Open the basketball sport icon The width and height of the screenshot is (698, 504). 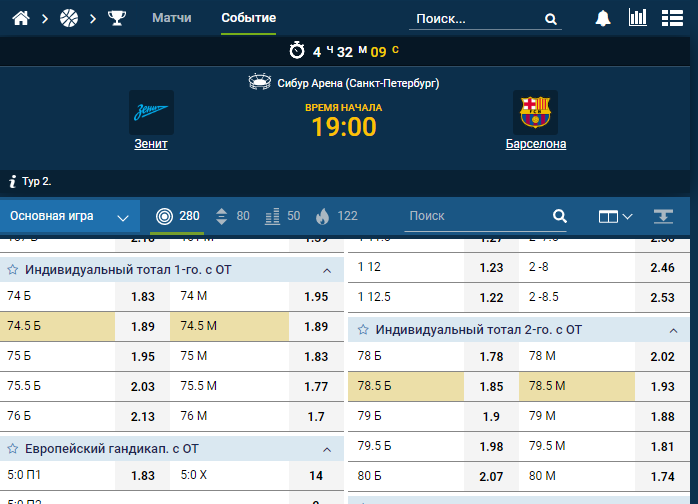pyautogui.click(x=69, y=18)
